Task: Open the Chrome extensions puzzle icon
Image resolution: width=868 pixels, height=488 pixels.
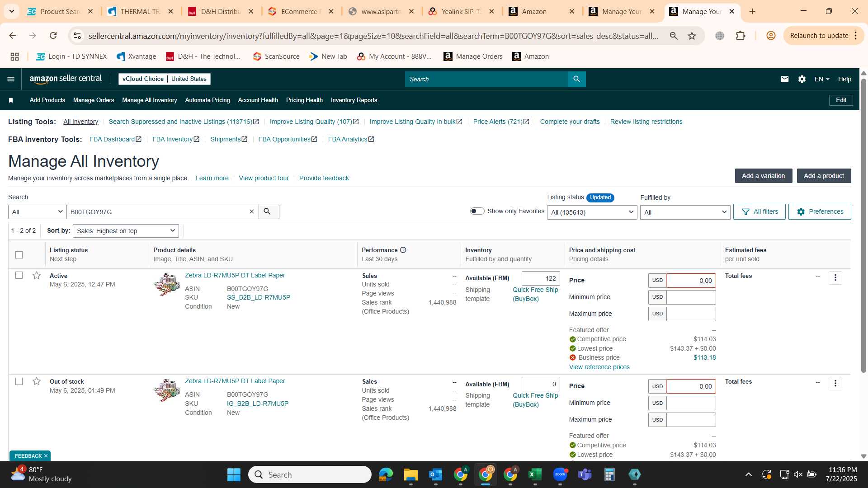Action: pos(741,36)
